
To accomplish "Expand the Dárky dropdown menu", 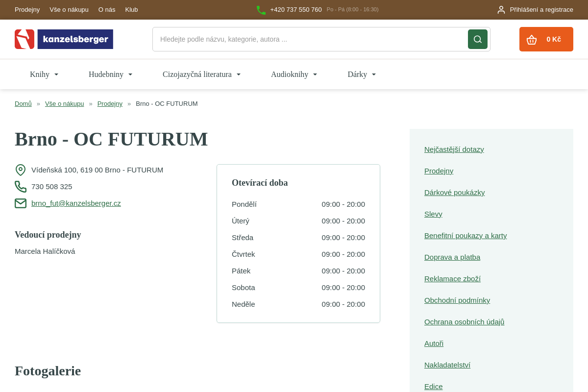I will [362, 74].
